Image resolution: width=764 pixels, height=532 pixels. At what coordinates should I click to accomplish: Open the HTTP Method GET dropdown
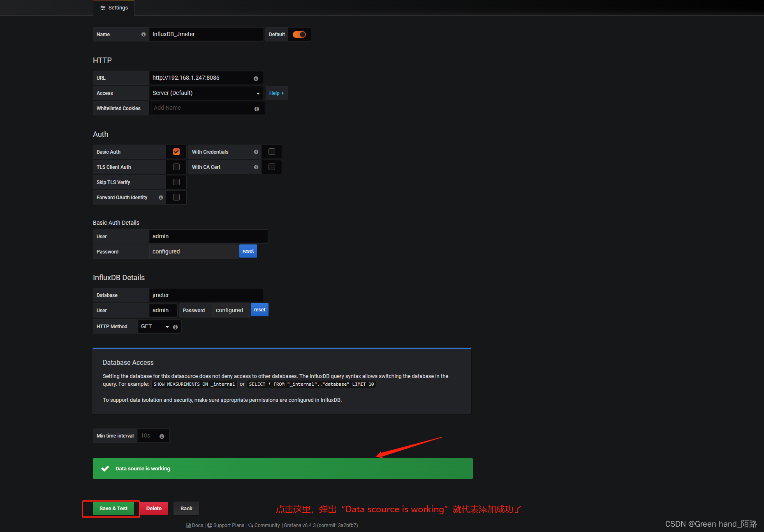(155, 327)
